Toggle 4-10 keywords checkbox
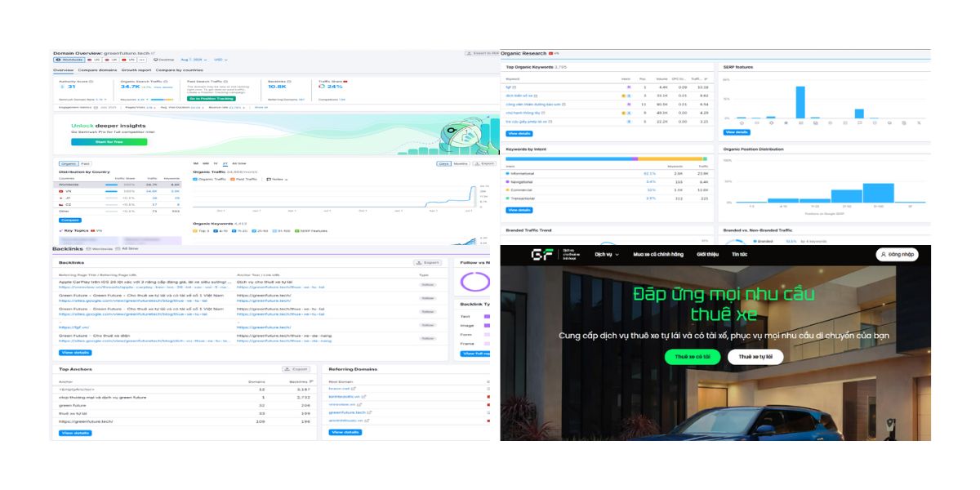This screenshot has height=490, width=980. 216,231
